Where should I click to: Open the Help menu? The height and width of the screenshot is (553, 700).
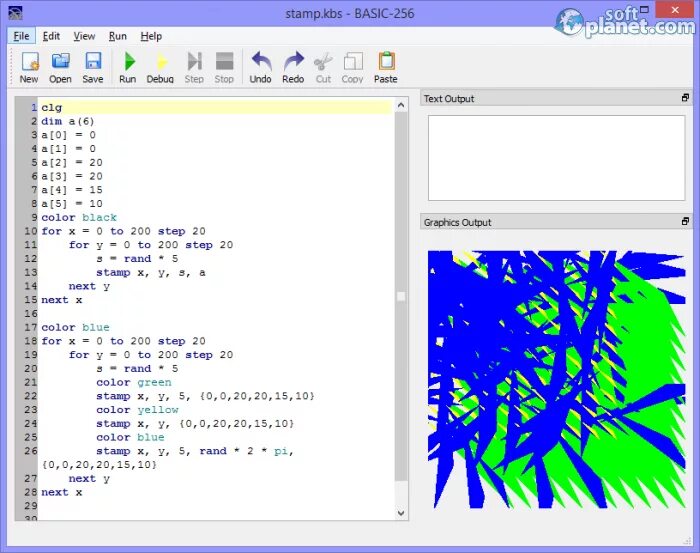point(151,36)
